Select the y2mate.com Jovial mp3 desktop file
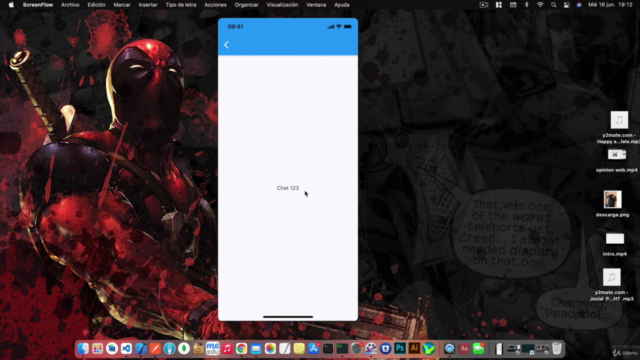Viewport: 640px width, 360px height. [611, 284]
